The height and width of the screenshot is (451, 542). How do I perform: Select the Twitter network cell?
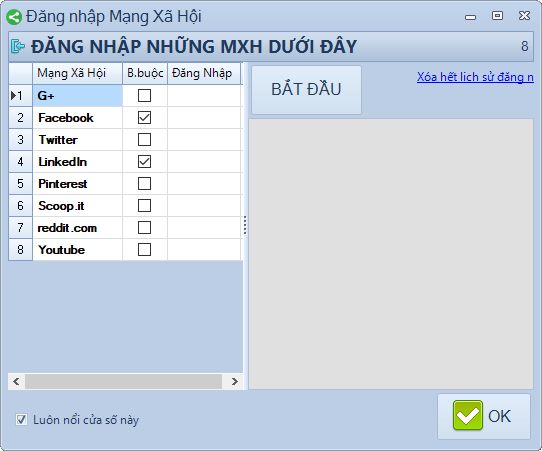[77, 140]
